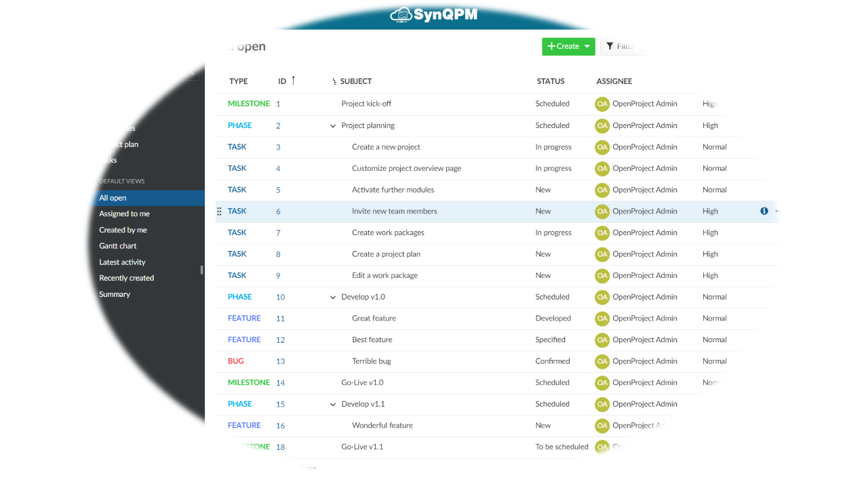Screen dimensions: 868x488
Task: Click the OA avatar in the Edit a work package row
Action: click(602, 276)
